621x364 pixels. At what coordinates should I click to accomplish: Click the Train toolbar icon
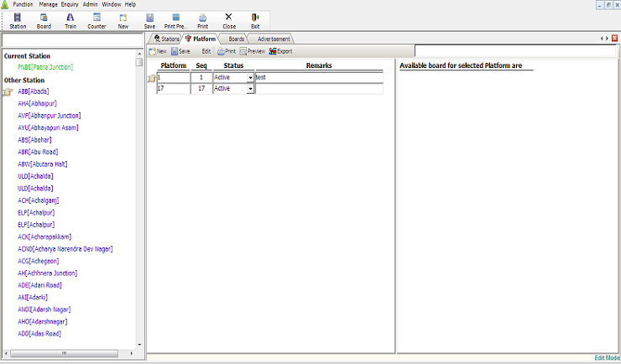point(70,20)
